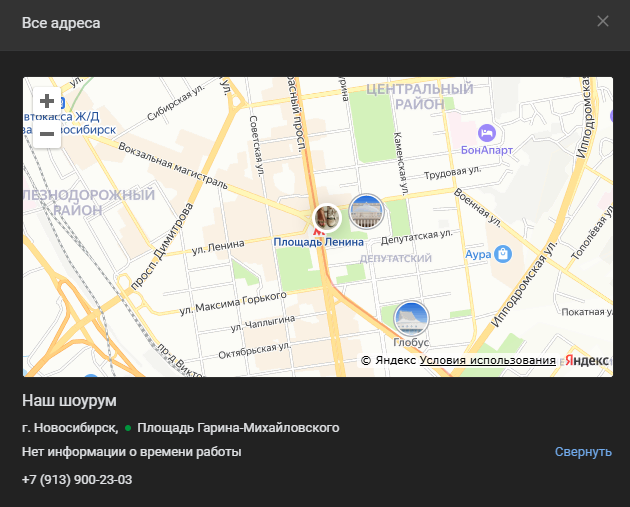Open Условия использования link
Image resolution: width=630 pixels, height=507 pixels.
tap(487, 360)
